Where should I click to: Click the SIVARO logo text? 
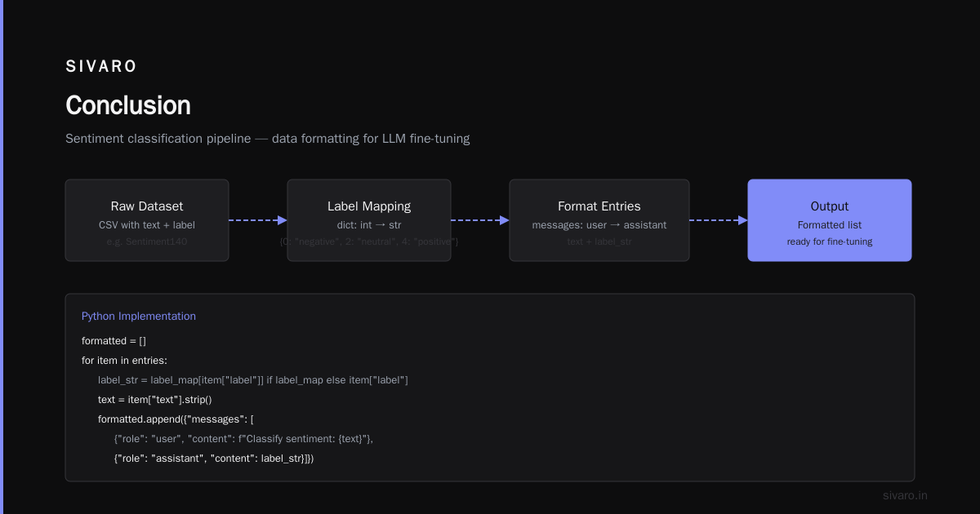[x=101, y=67]
